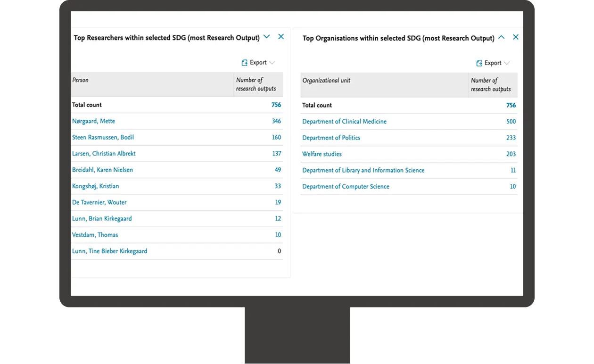Select the Welfare studies organisational unit
The image size is (594, 364).
pos(322,154)
